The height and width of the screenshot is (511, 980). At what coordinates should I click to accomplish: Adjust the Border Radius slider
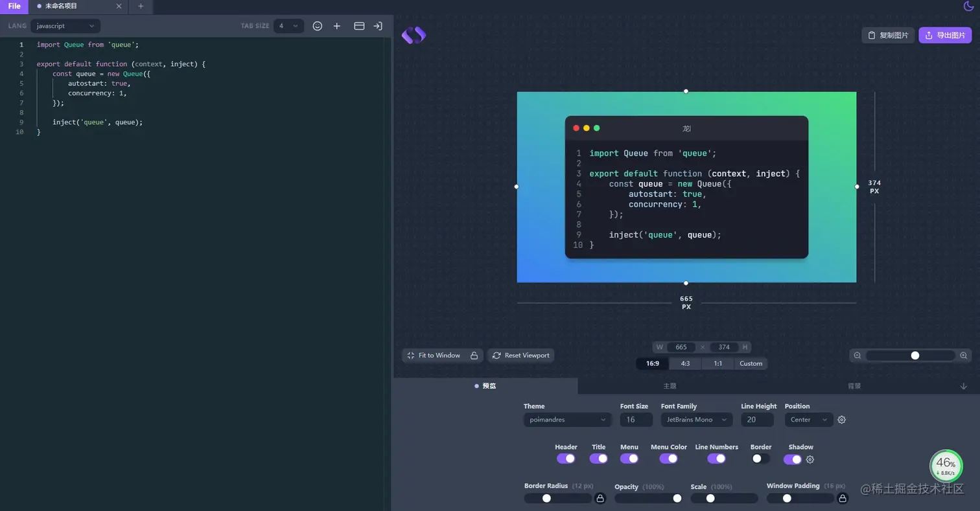coord(558,498)
